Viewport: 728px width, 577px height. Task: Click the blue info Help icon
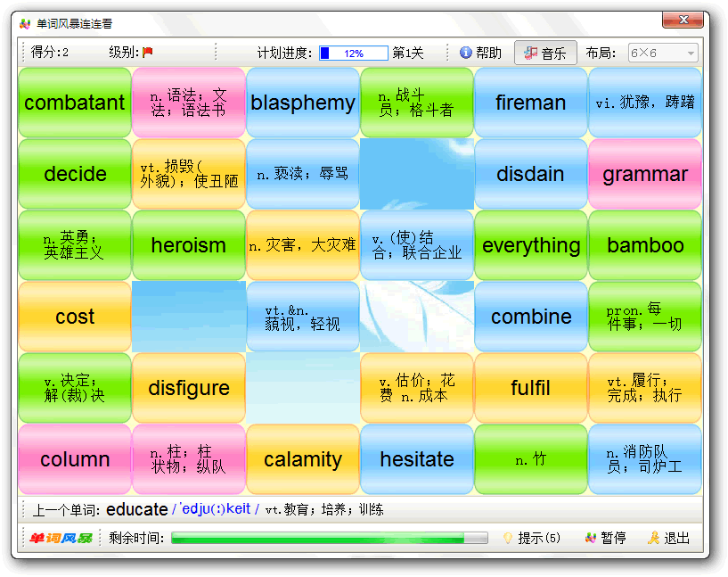click(465, 53)
